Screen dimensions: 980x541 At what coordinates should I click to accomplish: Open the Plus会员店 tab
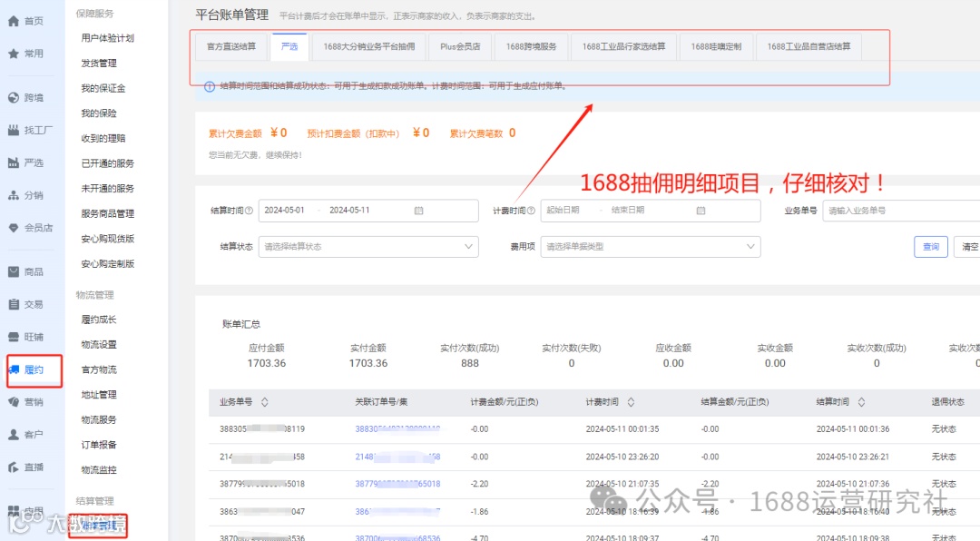460,47
